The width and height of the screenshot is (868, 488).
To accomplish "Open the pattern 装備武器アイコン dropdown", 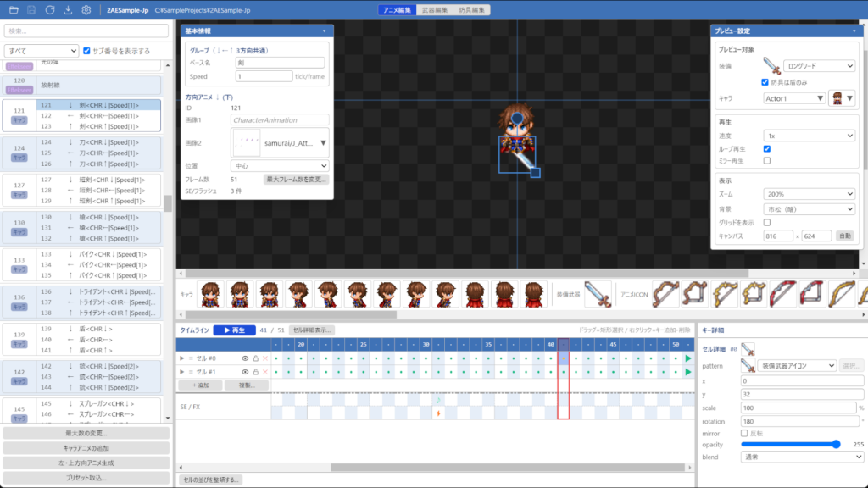I will pyautogui.click(x=797, y=366).
